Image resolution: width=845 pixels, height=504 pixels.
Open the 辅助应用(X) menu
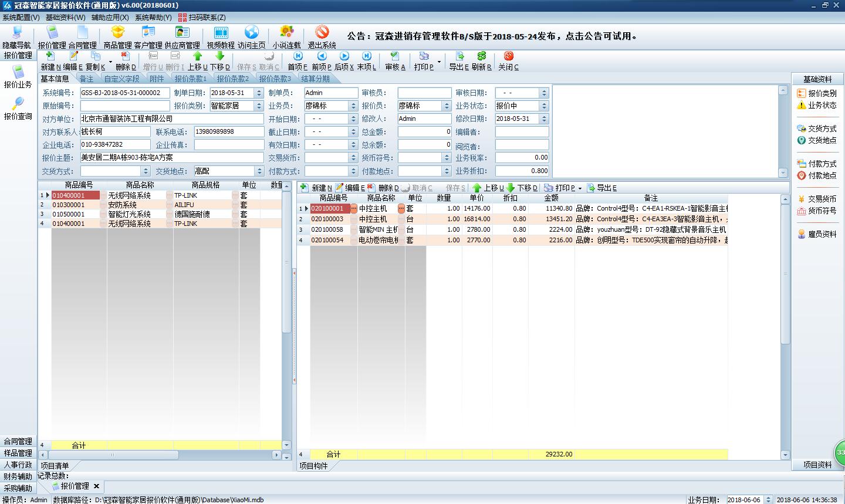pos(110,18)
